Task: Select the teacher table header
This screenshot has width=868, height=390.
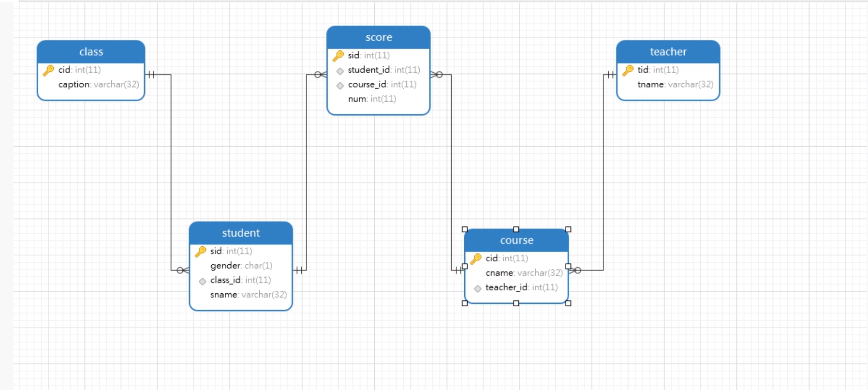Action: point(668,52)
